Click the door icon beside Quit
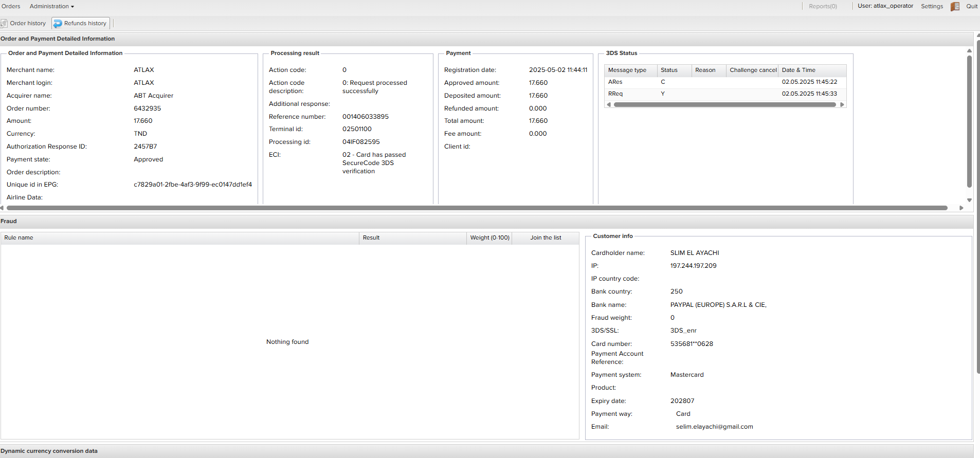This screenshot has width=980, height=458. [955, 7]
